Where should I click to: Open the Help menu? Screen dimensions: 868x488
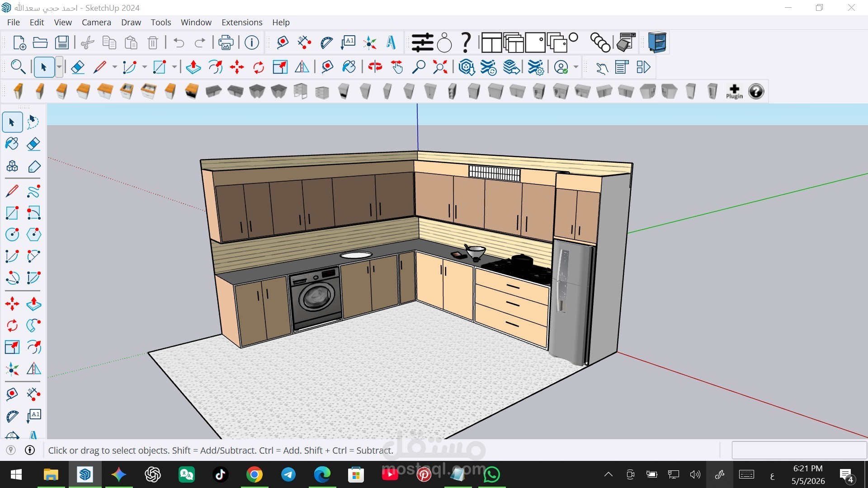point(281,22)
